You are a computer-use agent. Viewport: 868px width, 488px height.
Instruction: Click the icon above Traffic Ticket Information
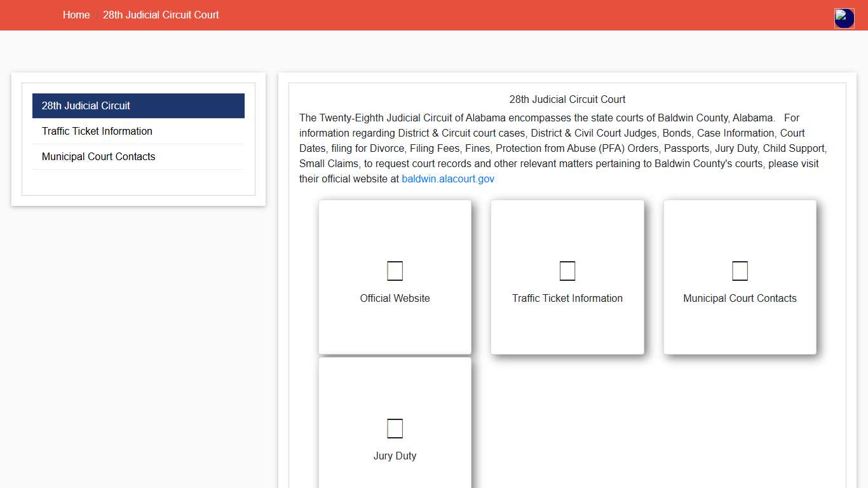(567, 271)
